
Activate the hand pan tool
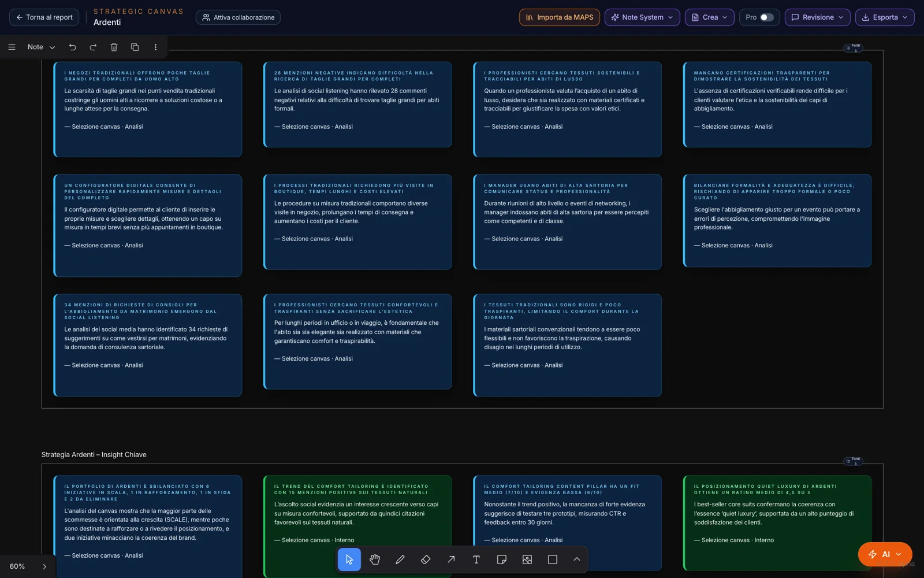(x=375, y=560)
